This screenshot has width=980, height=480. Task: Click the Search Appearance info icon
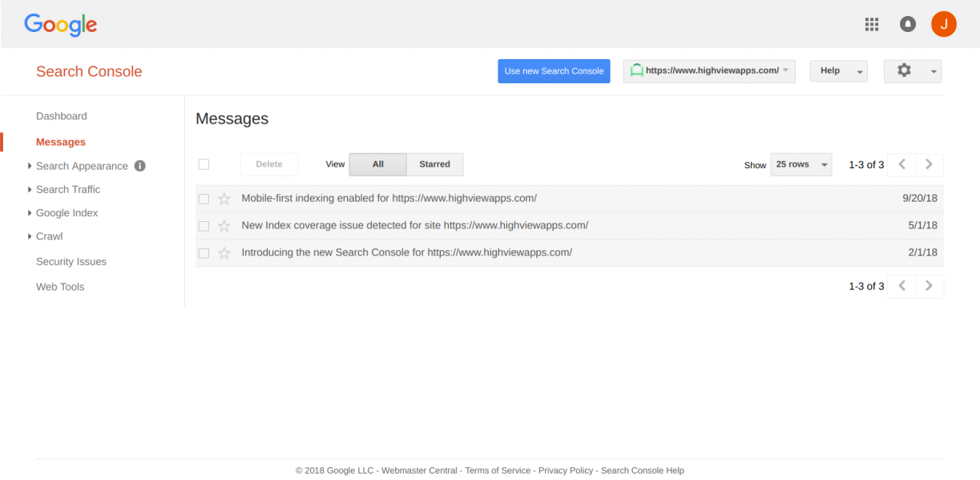coord(139,166)
